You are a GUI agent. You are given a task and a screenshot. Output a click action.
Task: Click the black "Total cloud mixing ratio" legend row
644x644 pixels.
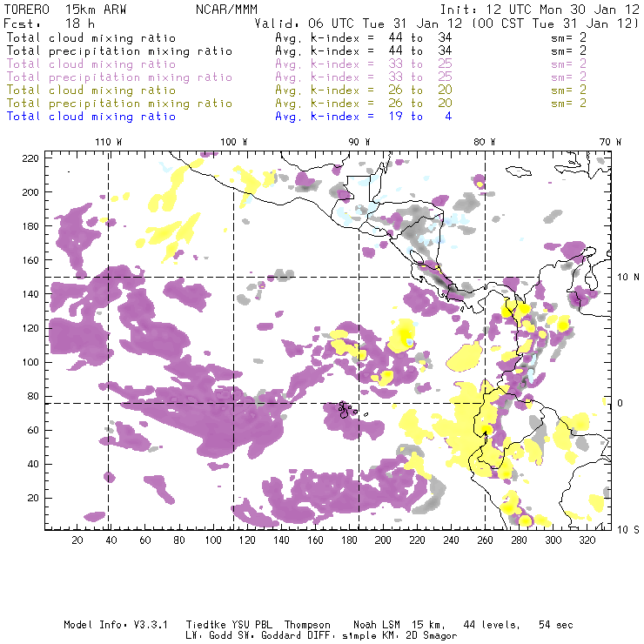click(x=91, y=38)
